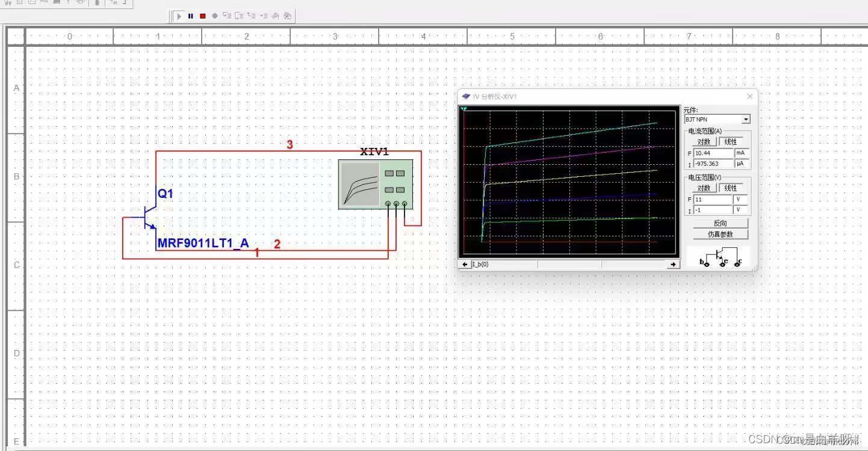The image size is (868, 451).
Task: Select the Step Over simulation icon
Action: click(239, 16)
